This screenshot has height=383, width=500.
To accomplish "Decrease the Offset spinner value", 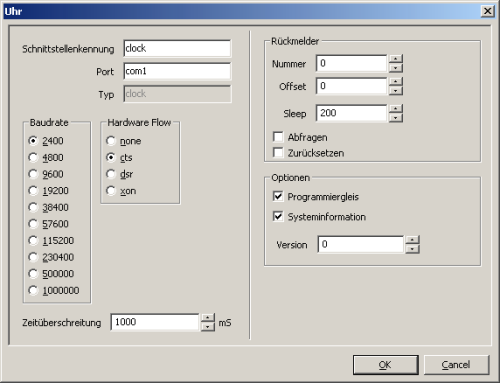I will pyautogui.click(x=396, y=91).
